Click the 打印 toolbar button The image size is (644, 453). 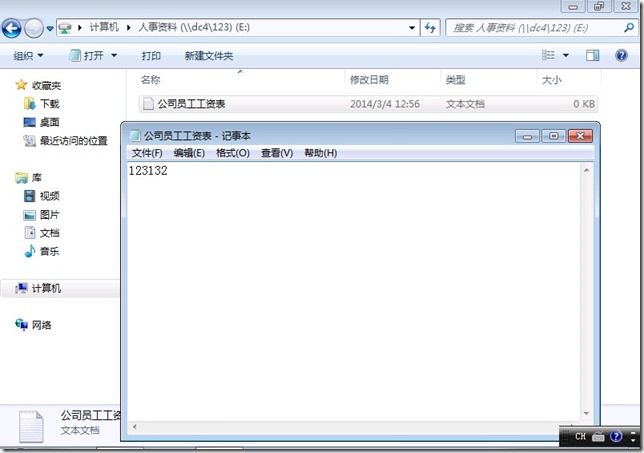point(151,55)
